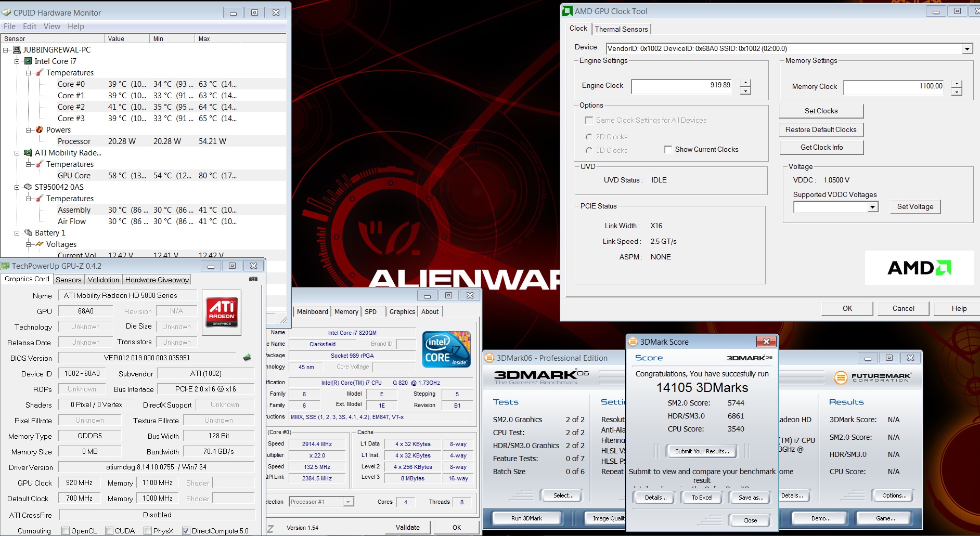Collapse the Powers node under Intel Core i7
This screenshot has height=536, width=980.
pyautogui.click(x=29, y=130)
